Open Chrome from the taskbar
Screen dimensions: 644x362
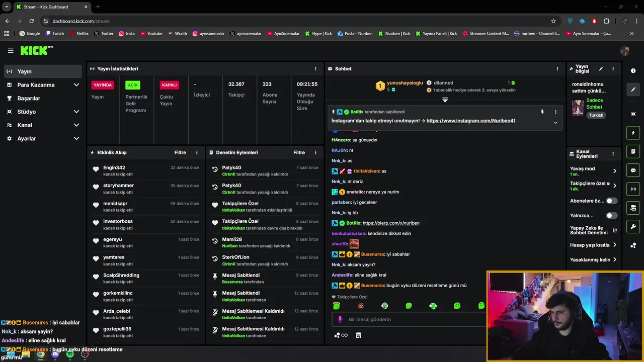[40, 354]
